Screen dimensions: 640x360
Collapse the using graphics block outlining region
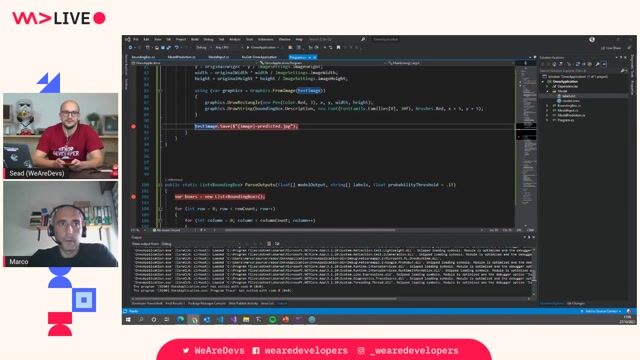coord(160,91)
